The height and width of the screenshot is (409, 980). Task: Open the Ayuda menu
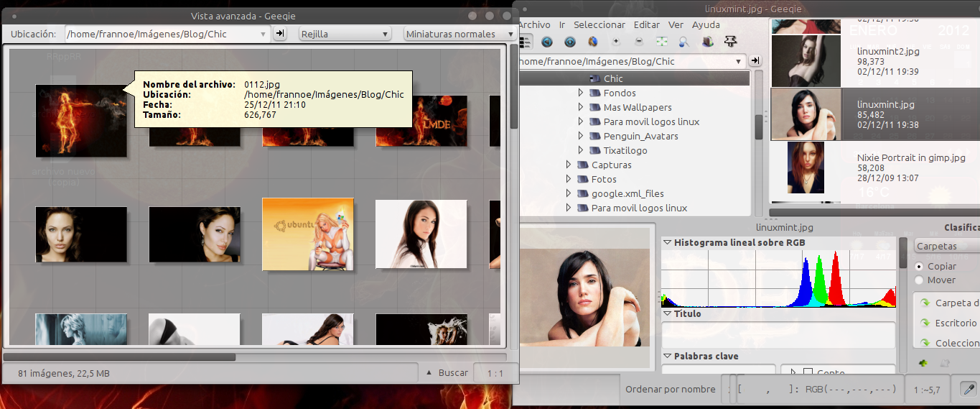[706, 24]
